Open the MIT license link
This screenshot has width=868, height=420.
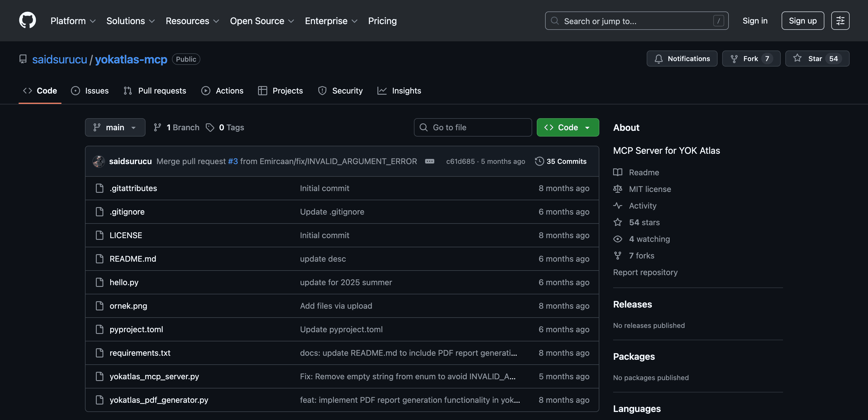tap(650, 189)
